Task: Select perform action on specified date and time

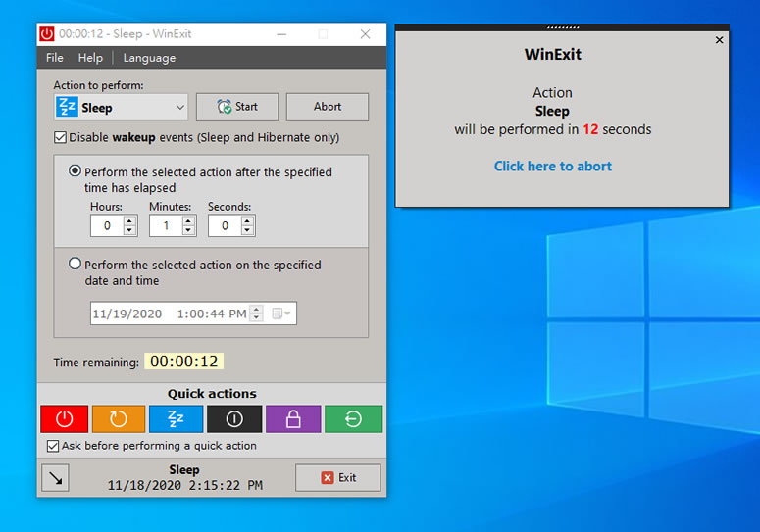Action: [75, 264]
